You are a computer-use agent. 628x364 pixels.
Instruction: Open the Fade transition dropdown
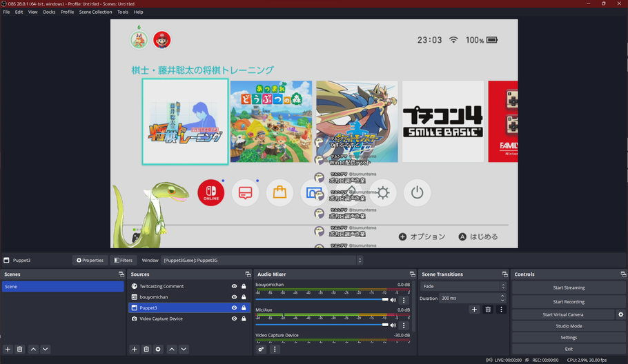[463, 286]
